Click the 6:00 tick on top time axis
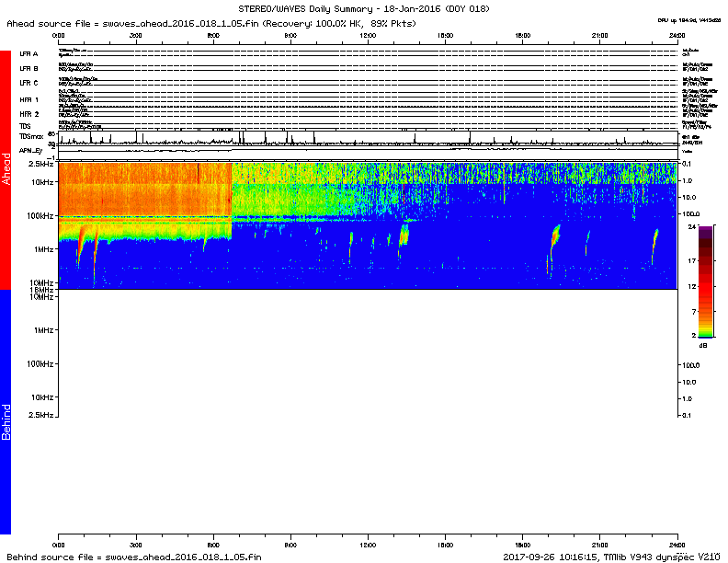Image resolution: width=728 pixels, height=563 pixels. coord(213,34)
